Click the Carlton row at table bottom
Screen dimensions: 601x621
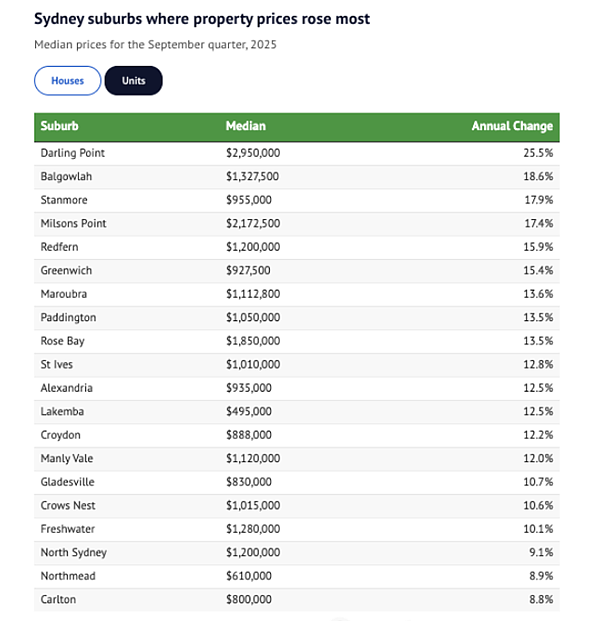click(297, 600)
